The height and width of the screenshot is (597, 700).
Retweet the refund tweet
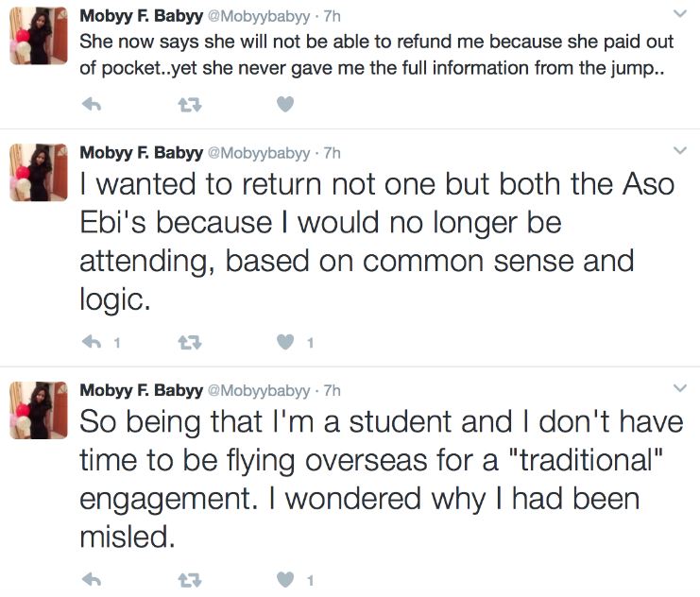tap(189, 106)
